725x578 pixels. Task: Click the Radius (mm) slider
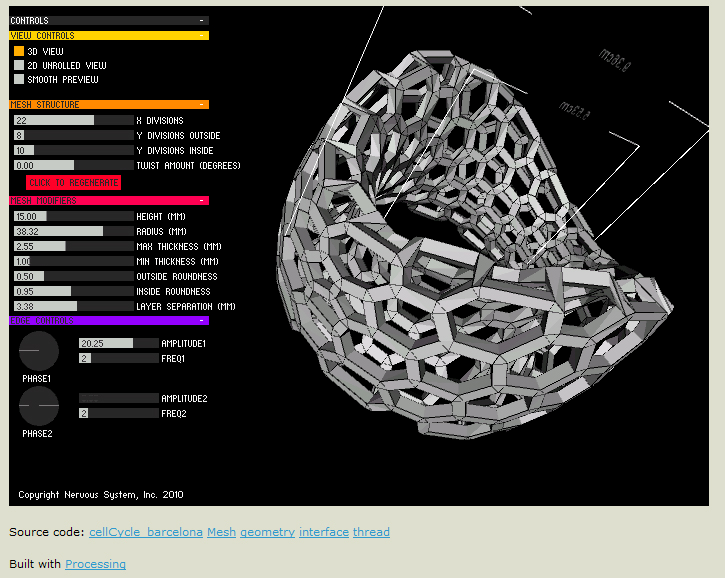click(74, 231)
